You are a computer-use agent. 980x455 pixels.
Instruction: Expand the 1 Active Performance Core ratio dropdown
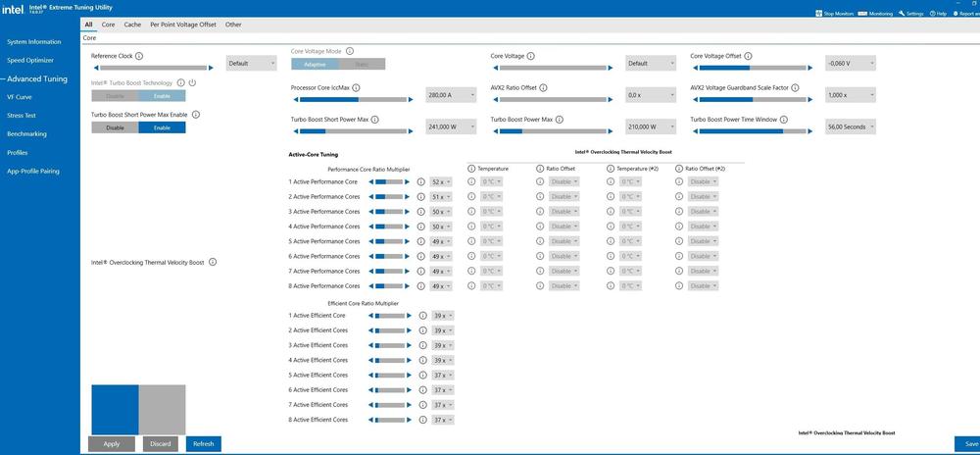tap(442, 181)
